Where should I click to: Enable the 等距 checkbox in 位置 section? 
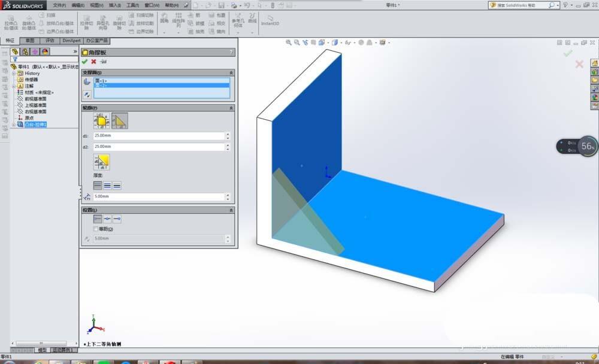(x=96, y=229)
